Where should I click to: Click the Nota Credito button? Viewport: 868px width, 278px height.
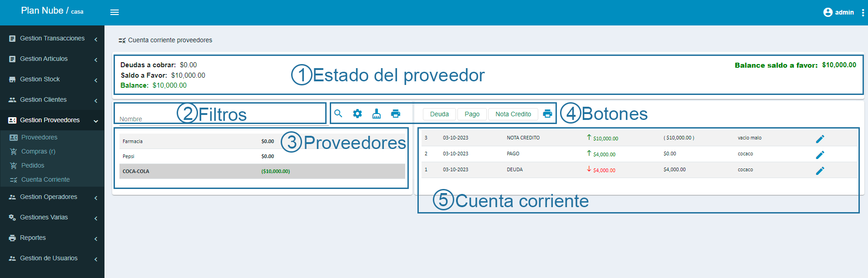point(513,114)
